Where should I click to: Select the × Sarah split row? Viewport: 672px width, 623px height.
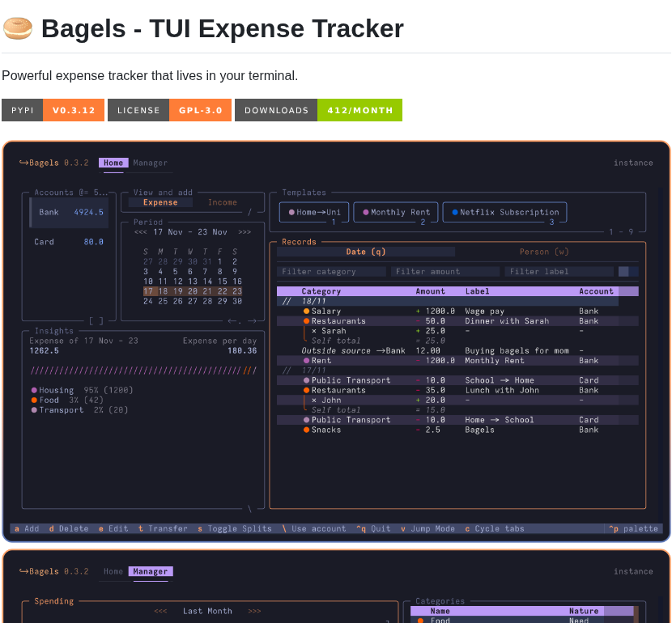pos(457,331)
